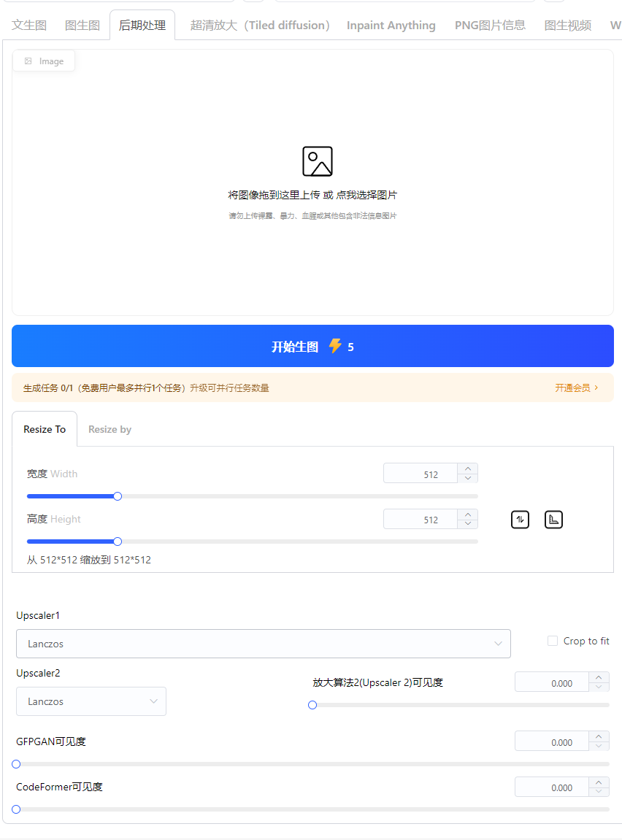Increase GFPGAN visibility with up arrow
This screenshot has height=840, width=622.
pyautogui.click(x=599, y=736)
